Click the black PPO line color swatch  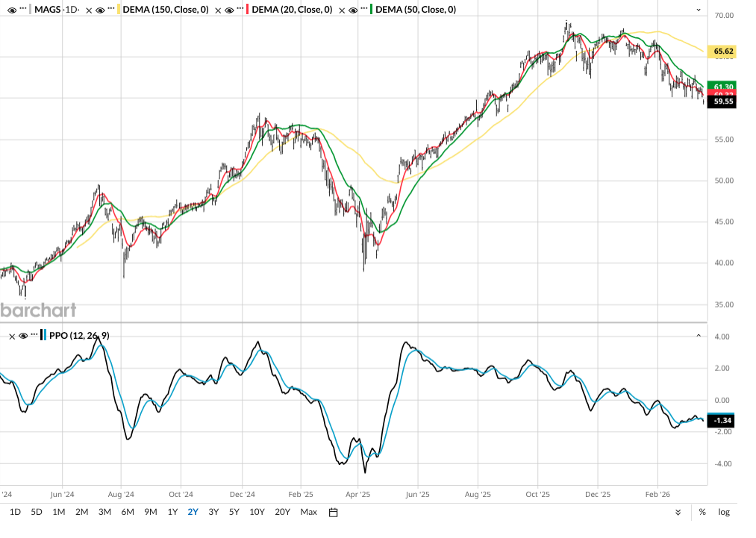coord(42,335)
